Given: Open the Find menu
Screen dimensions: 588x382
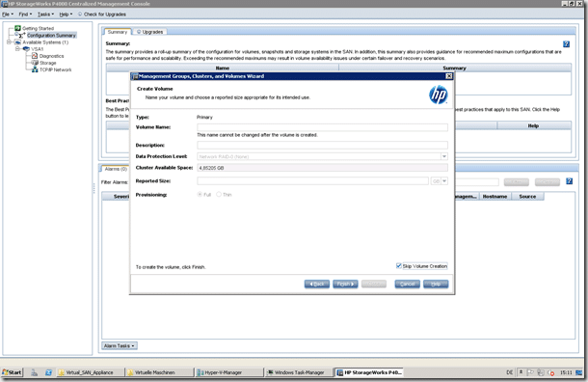Looking at the screenshot, I should [x=25, y=14].
